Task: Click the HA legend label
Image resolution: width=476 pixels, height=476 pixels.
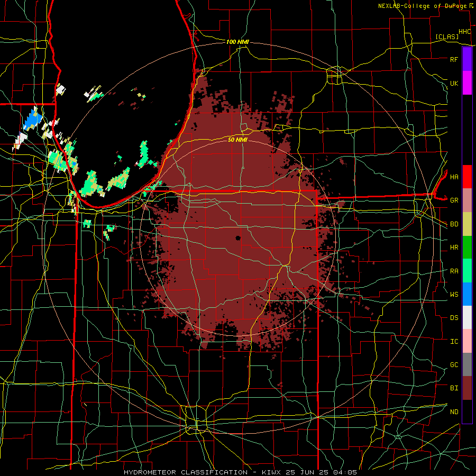Action: coord(454,177)
